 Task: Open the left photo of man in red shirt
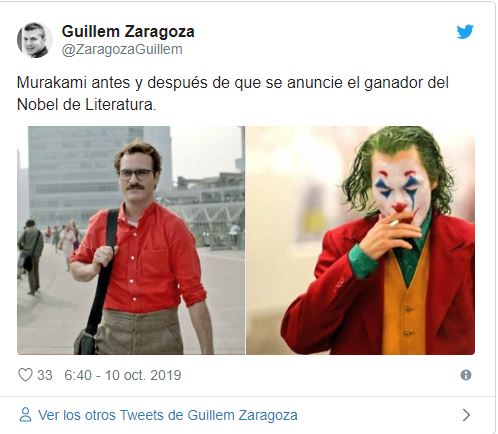point(131,240)
